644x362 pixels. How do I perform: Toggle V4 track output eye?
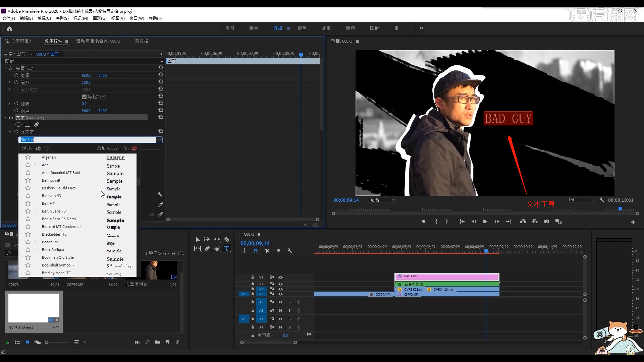coord(280,277)
